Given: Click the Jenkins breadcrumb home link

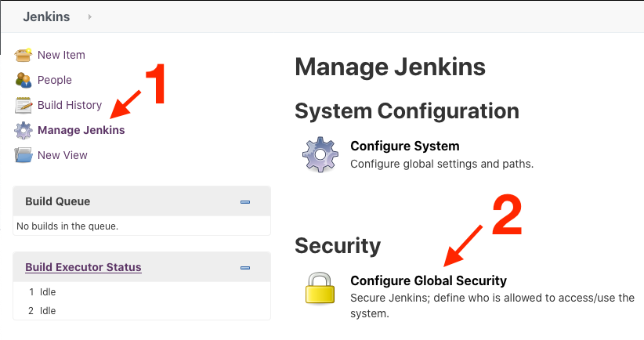Looking at the screenshot, I should 46,16.
